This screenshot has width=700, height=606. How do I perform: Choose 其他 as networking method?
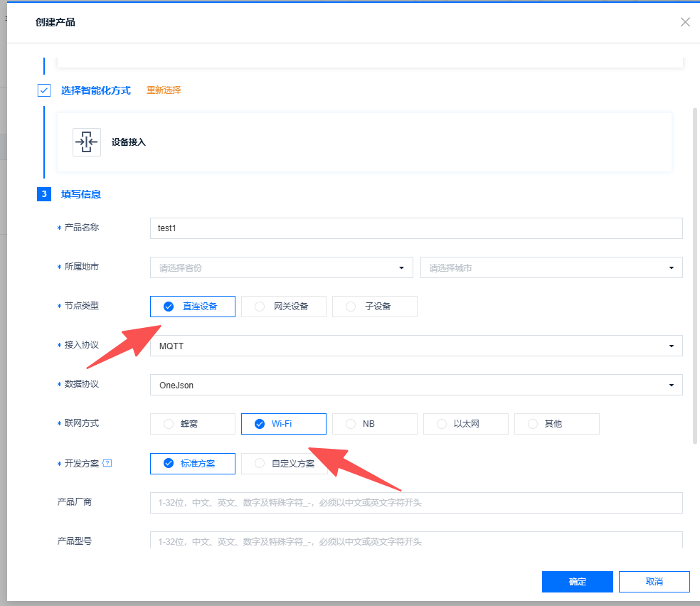[557, 424]
